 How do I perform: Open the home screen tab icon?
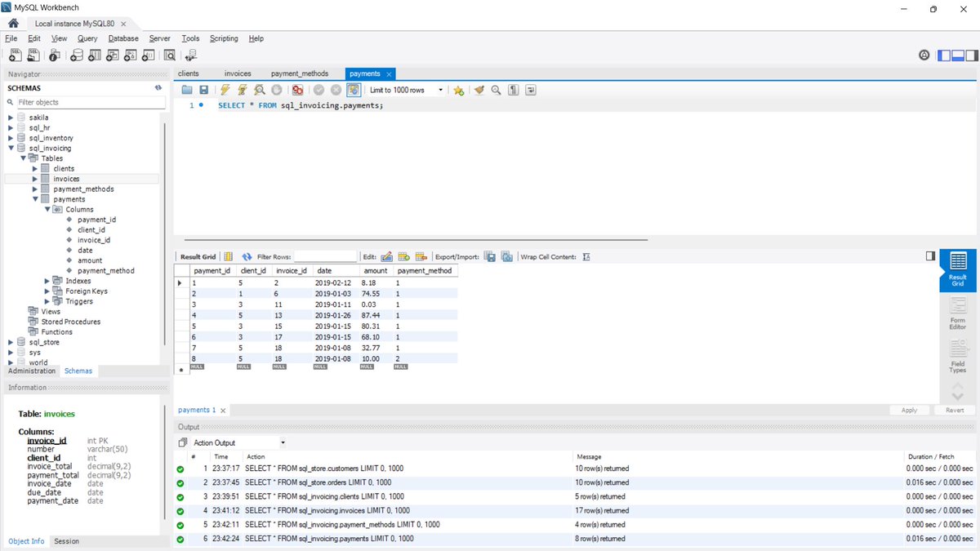click(x=14, y=24)
